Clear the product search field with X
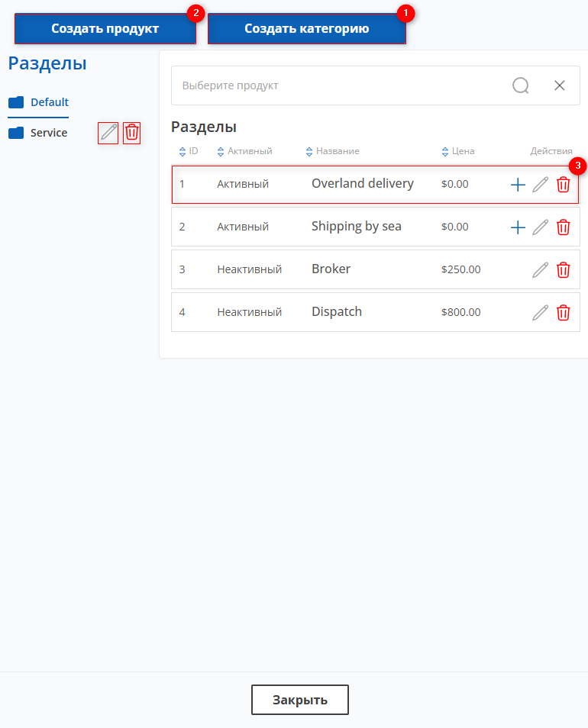588x728 pixels. coord(560,85)
